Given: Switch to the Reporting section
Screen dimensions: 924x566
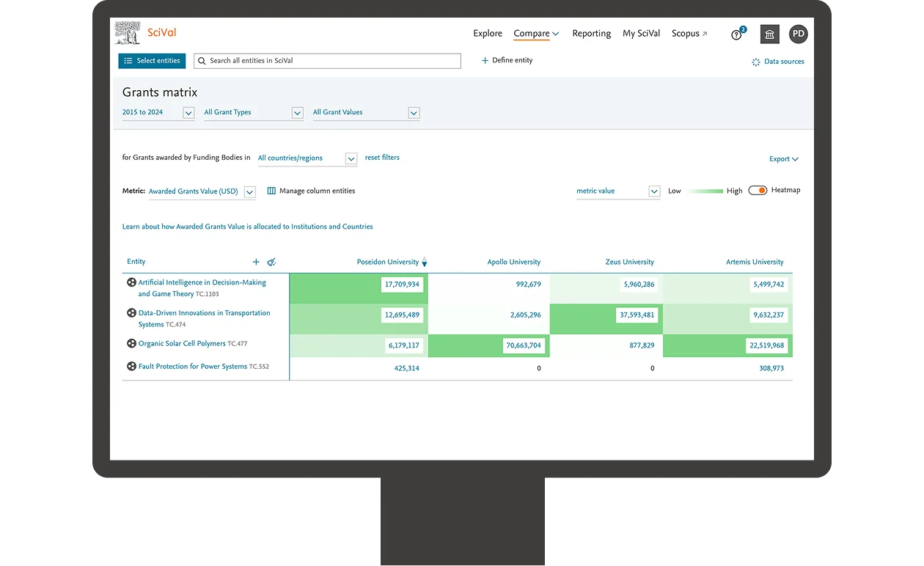Looking at the screenshot, I should pyautogui.click(x=591, y=34).
